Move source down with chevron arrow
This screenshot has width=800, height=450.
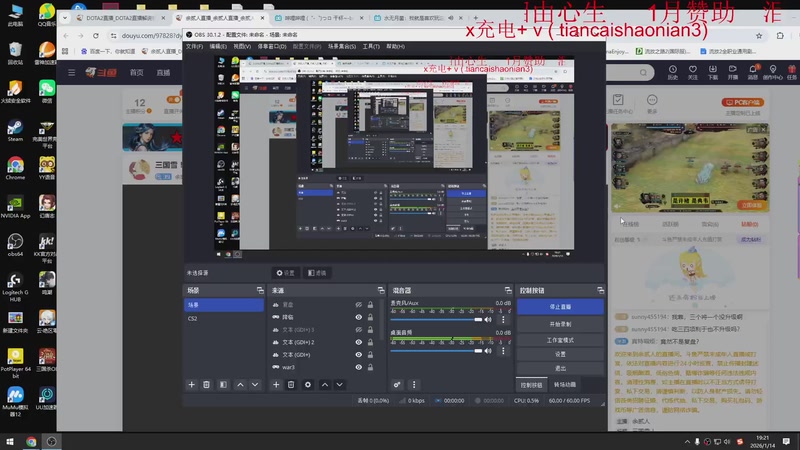click(339, 385)
